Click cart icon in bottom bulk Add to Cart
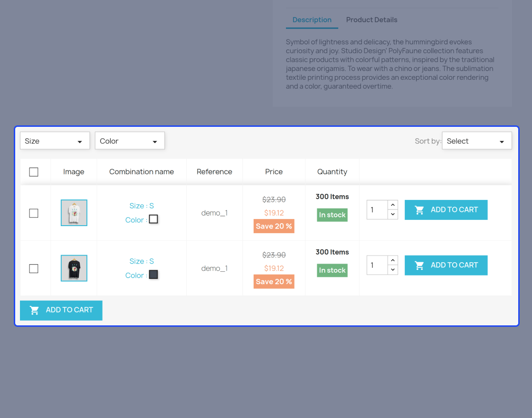The width and height of the screenshot is (532, 418). [x=34, y=310]
